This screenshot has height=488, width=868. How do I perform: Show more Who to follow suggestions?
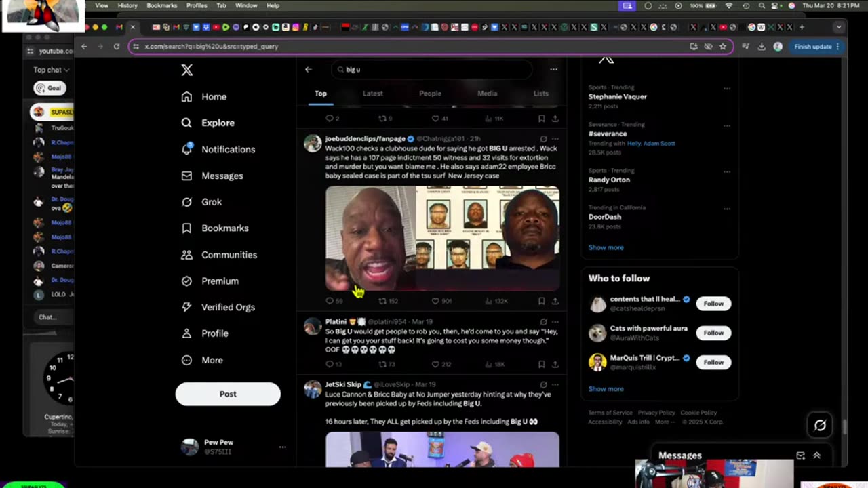tap(606, 389)
